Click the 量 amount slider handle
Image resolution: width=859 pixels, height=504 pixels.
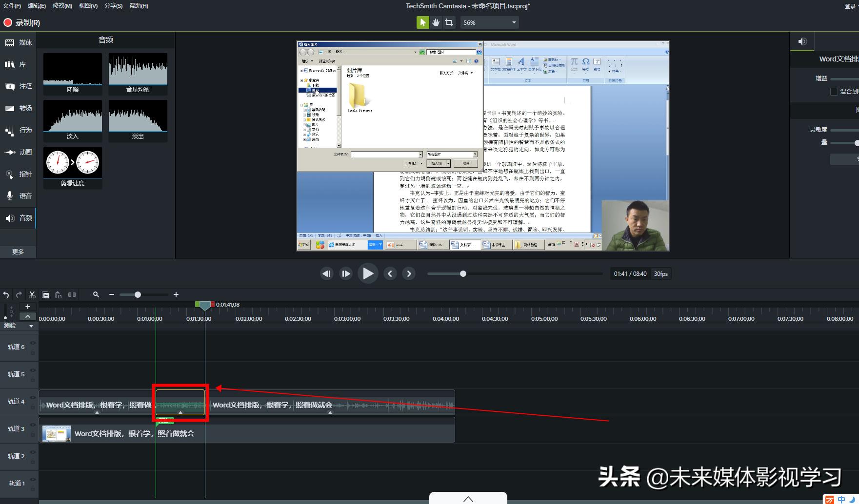(857, 143)
